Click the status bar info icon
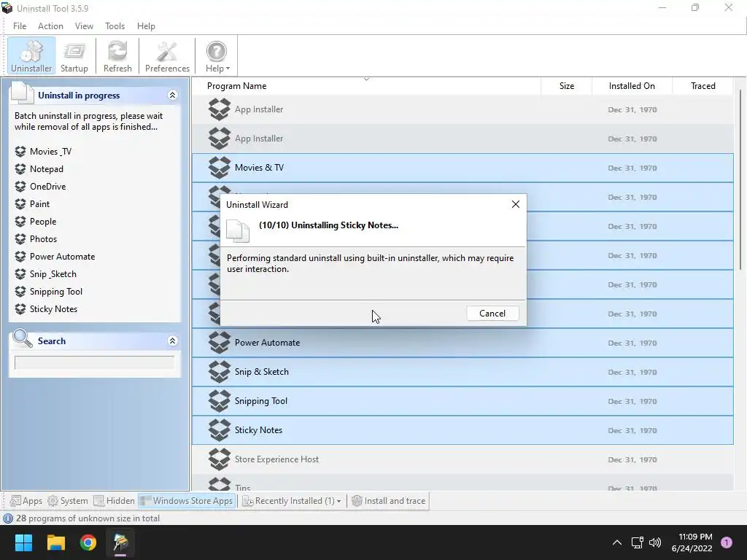Image resolution: width=747 pixels, height=560 pixels. [7, 518]
